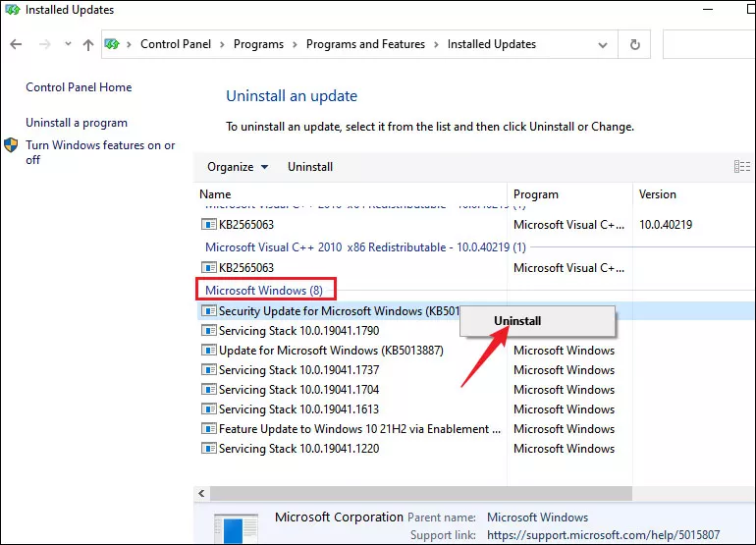The height and width of the screenshot is (545, 756).
Task: Click Program cell of KB5013887 row
Action: tap(564, 351)
